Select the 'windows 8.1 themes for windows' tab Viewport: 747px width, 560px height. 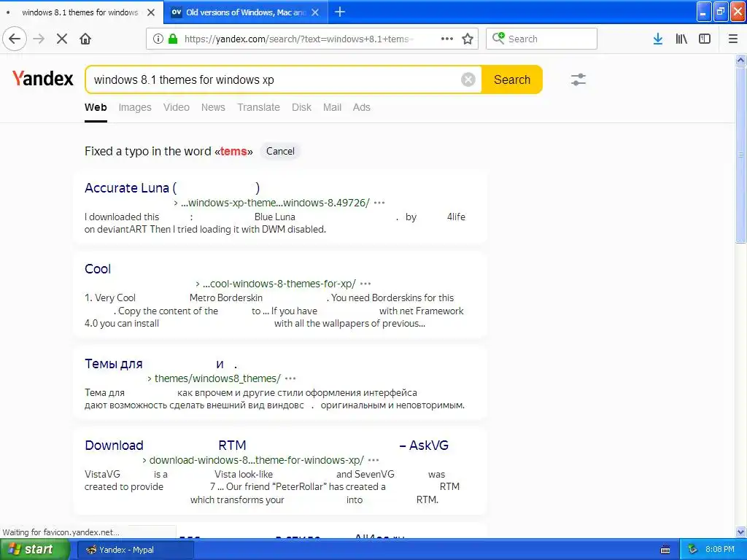click(x=80, y=12)
